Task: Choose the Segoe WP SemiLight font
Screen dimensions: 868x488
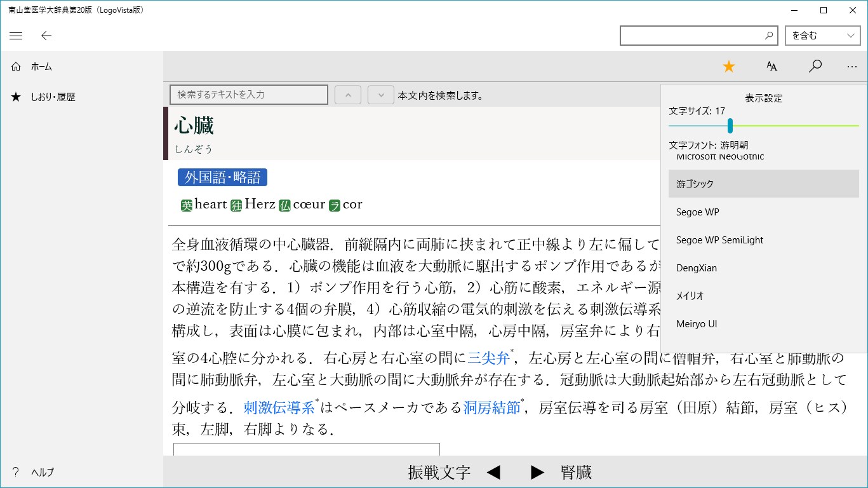Action: click(x=764, y=240)
